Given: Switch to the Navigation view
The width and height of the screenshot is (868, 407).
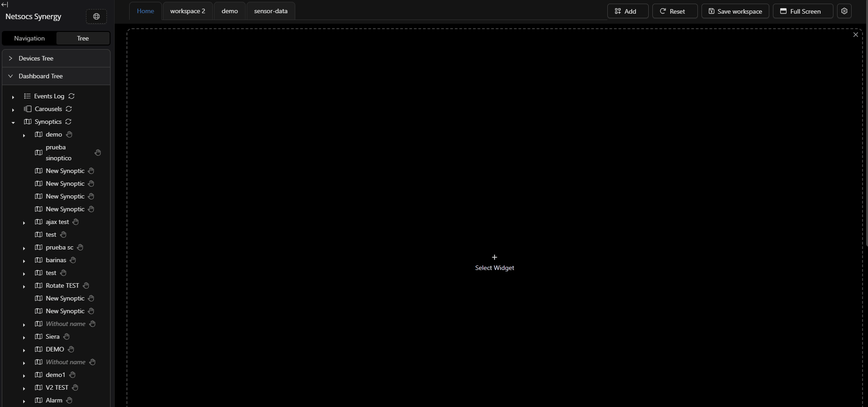Looking at the screenshot, I should (29, 38).
